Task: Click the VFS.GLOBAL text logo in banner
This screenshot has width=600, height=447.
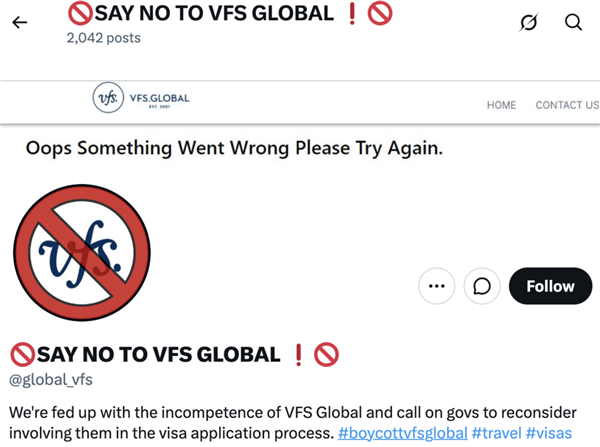Action: [x=160, y=100]
